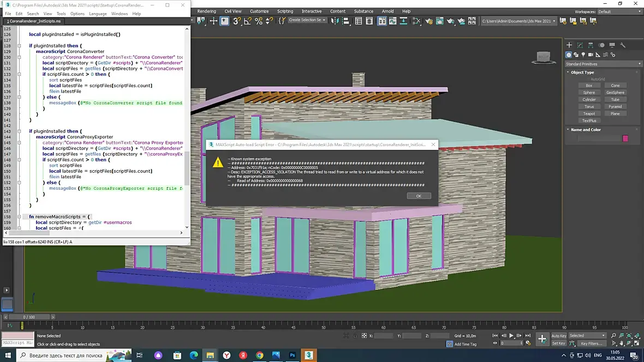
Task: Open Photoshop from the Windows taskbar
Action: coord(293,355)
